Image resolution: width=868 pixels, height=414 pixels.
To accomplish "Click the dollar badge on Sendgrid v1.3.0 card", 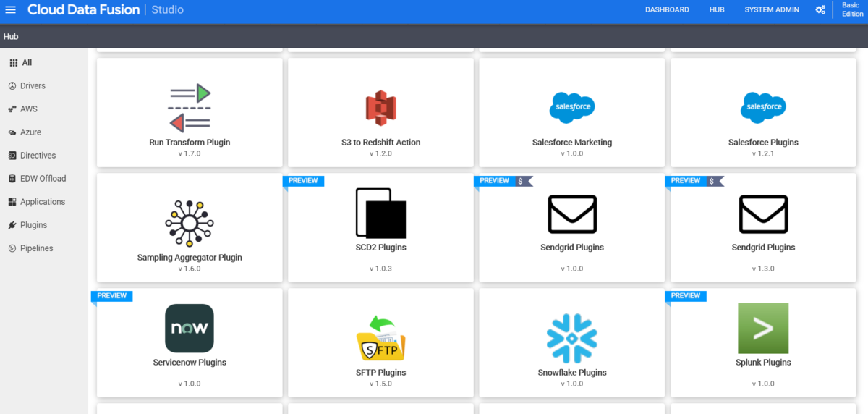I will click(713, 181).
